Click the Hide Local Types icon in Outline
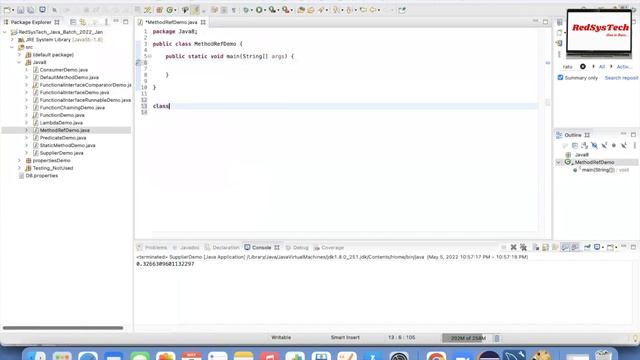 coord(624,145)
